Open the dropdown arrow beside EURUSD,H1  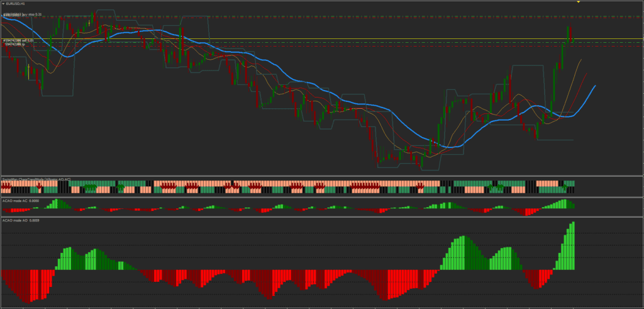click(3, 3)
